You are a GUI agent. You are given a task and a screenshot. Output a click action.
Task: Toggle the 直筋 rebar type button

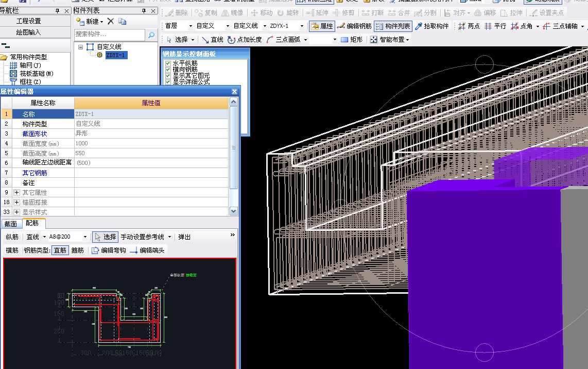60,250
